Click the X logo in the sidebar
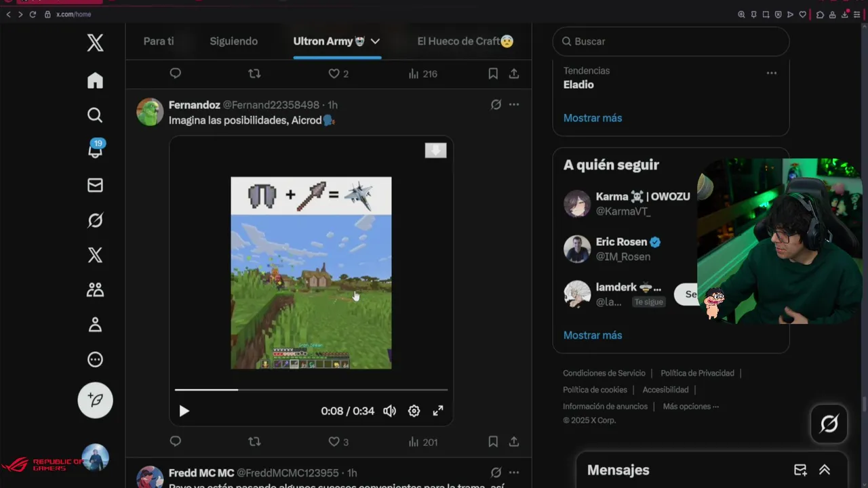 [95, 43]
